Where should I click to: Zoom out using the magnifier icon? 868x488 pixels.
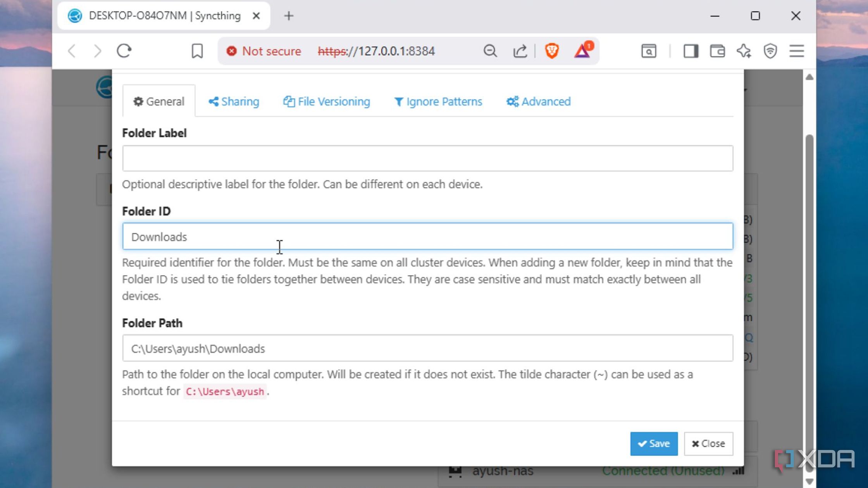pyautogui.click(x=490, y=51)
